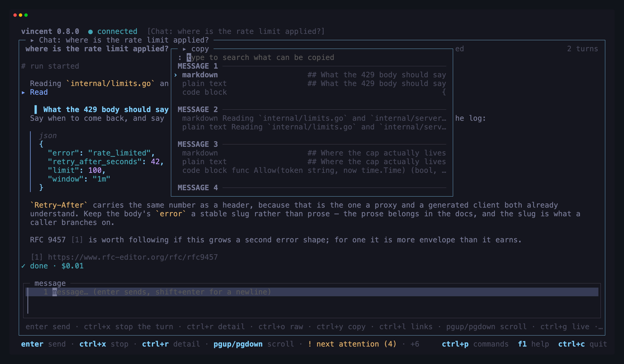Click the triangle before Chat title
This screenshot has width=624, height=364.
click(32, 40)
